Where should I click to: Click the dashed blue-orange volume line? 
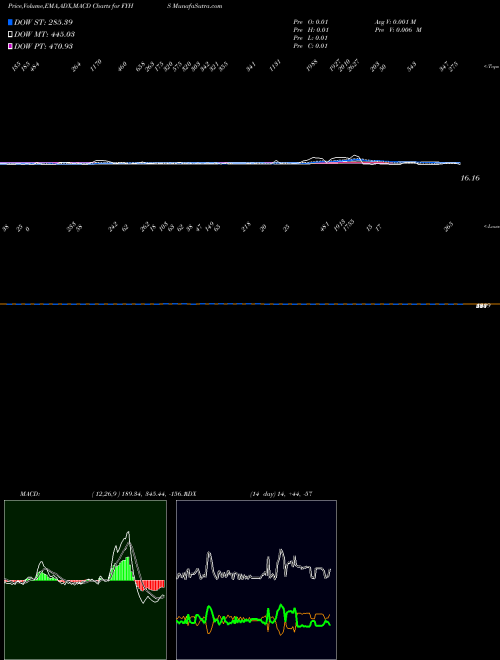click(250, 304)
